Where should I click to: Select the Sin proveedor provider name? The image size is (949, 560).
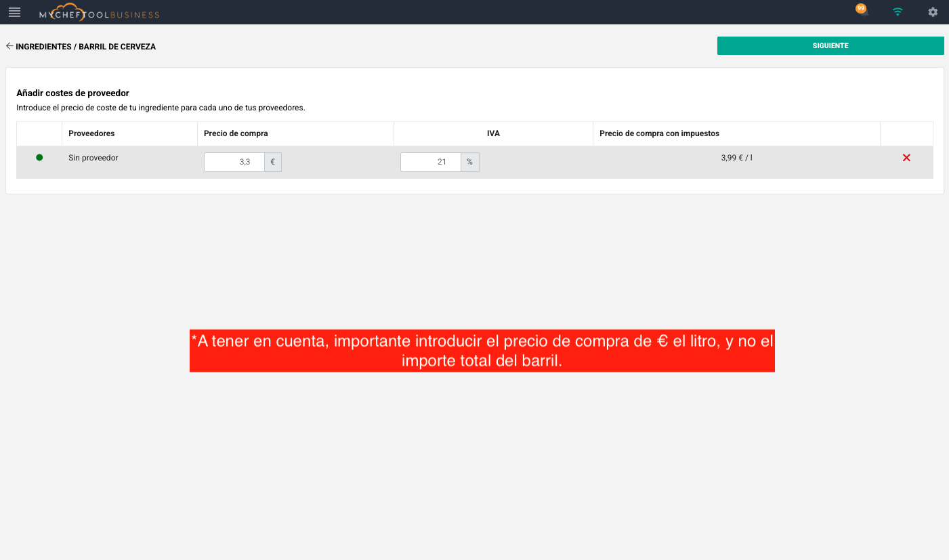(x=93, y=158)
